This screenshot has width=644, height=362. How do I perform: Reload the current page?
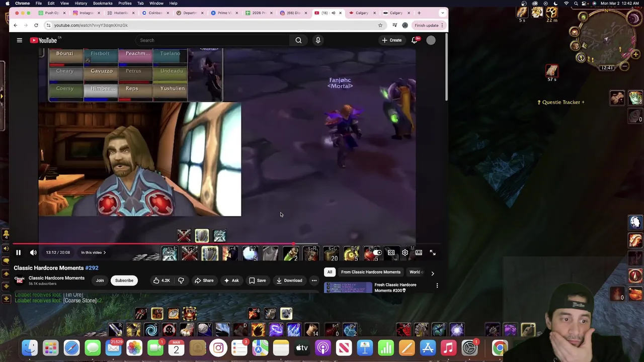[x=36, y=25]
